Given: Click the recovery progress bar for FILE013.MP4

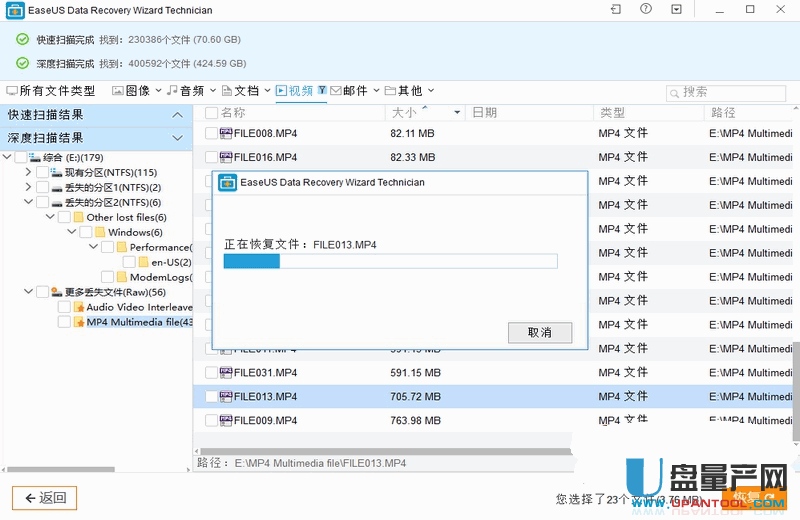Looking at the screenshot, I should [x=390, y=262].
